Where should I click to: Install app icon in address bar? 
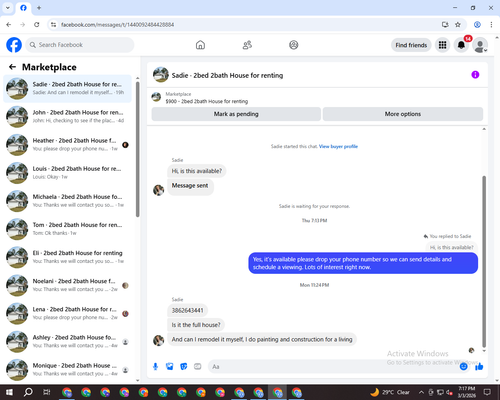click(445, 24)
